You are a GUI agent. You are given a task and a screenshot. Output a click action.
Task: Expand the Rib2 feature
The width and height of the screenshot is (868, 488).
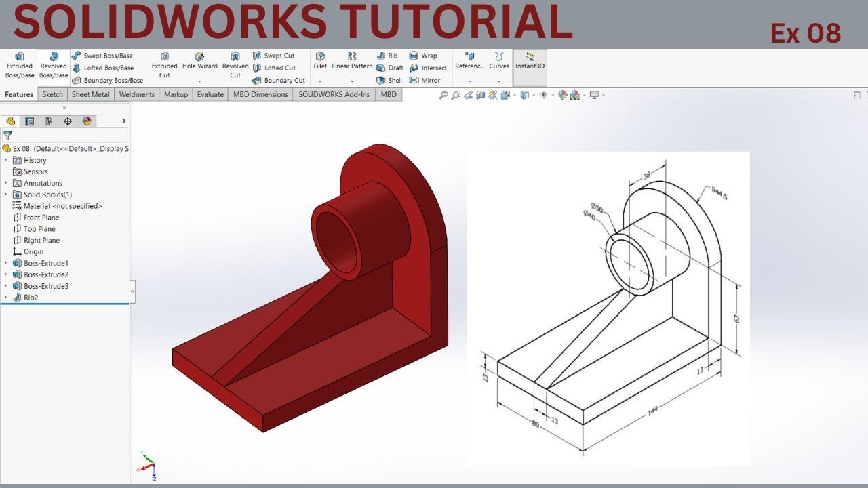click(x=6, y=298)
